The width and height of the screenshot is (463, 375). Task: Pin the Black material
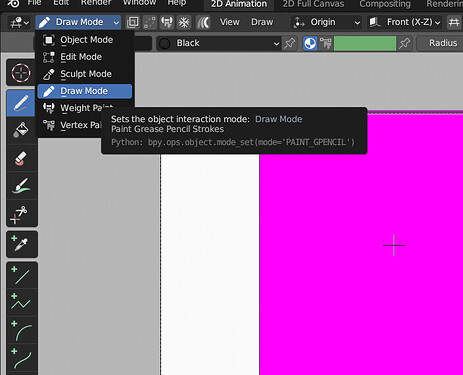point(289,43)
